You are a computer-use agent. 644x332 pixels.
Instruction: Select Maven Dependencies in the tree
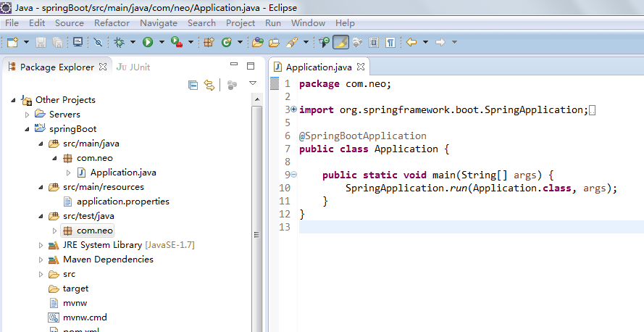(x=108, y=260)
